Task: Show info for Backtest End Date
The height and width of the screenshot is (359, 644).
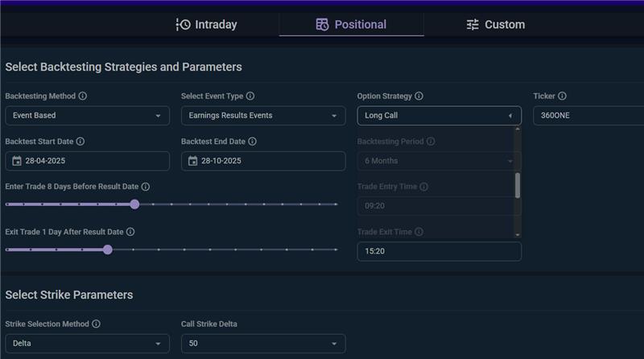Action: (252, 142)
